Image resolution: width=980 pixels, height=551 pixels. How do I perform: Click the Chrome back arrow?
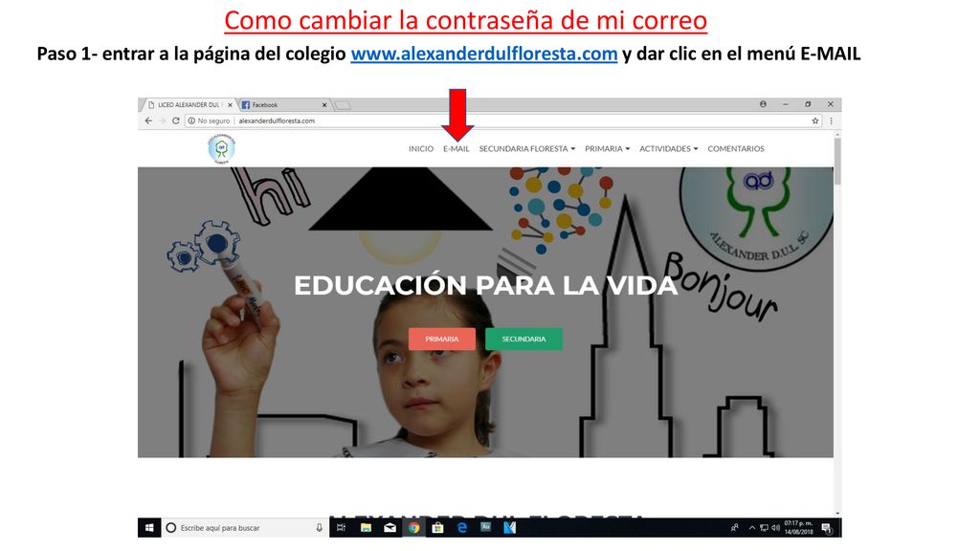coord(148,121)
